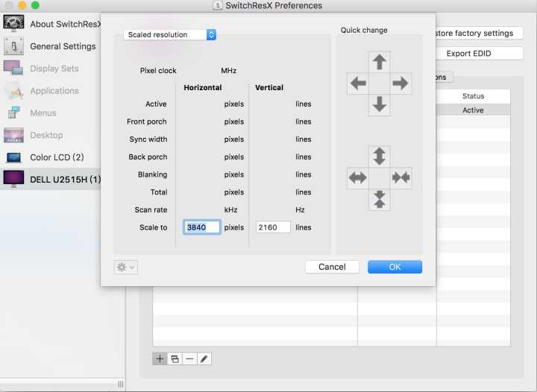Click the minus button to remove resolution
The image size is (537, 392).
(x=189, y=358)
